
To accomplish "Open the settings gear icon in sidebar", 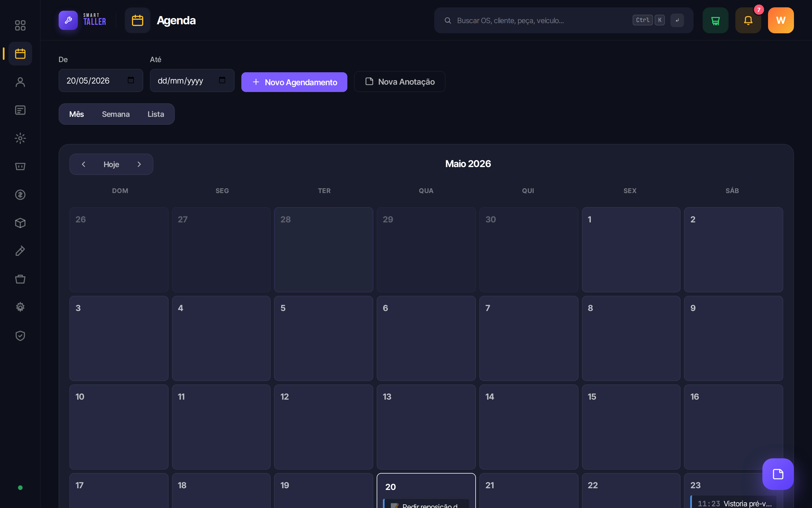I will [x=20, y=307].
